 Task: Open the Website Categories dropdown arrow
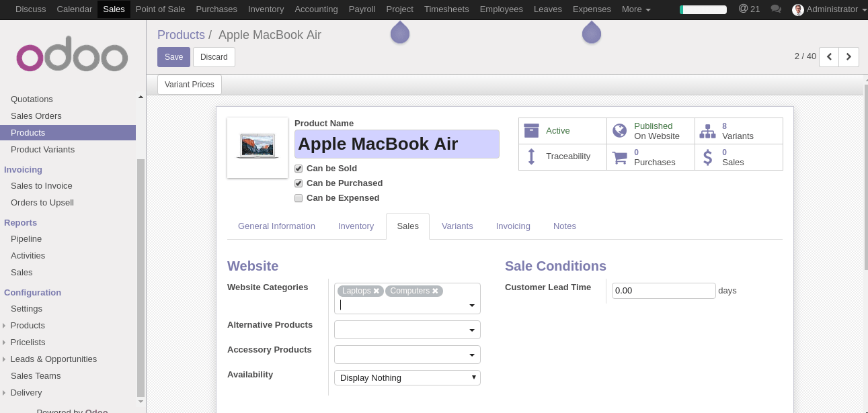(472, 306)
